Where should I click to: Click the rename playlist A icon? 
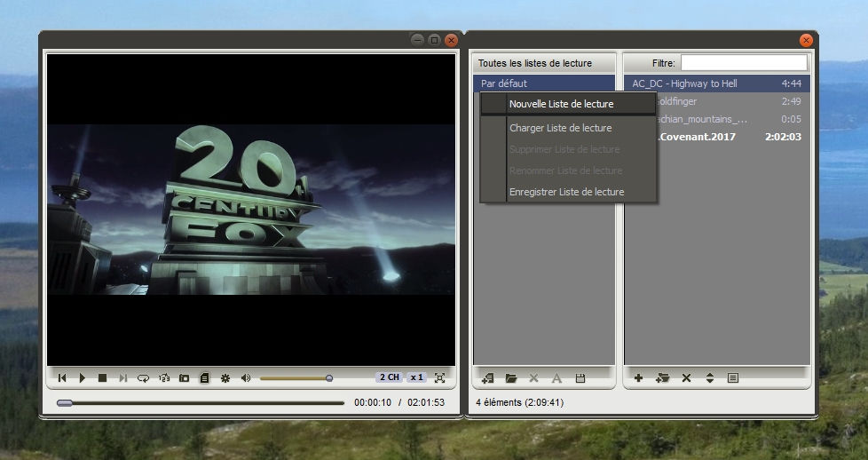[x=556, y=378]
